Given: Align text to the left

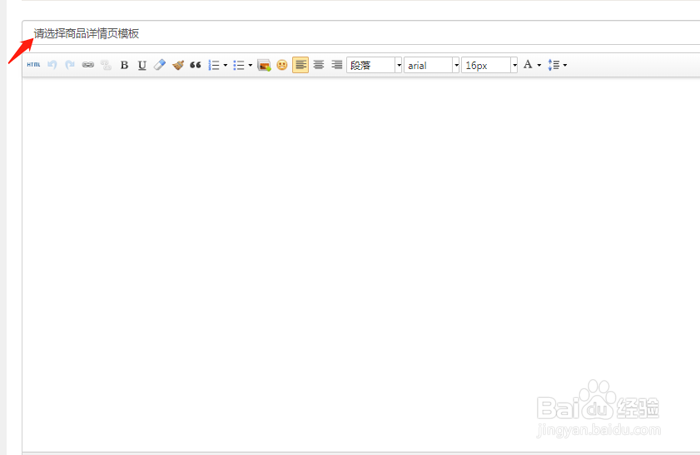Looking at the screenshot, I should 300,65.
